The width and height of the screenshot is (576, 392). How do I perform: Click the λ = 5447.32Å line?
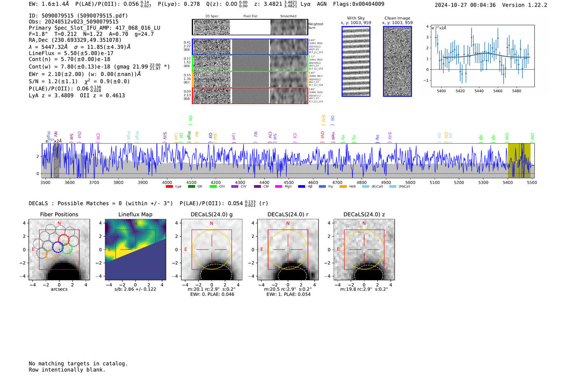[80, 47]
